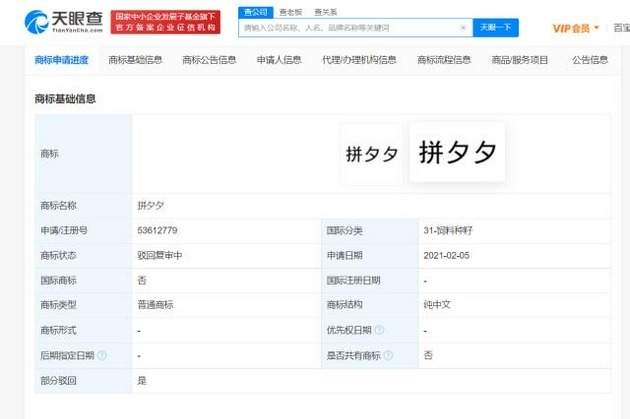Click the red 官方备案企业征信机构 banner
630x419 pixels.
(x=166, y=22)
